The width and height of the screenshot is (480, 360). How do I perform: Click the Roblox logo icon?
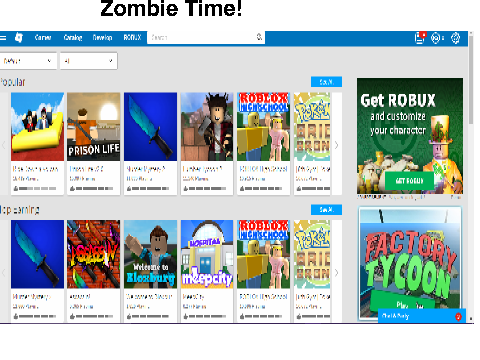point(19,38)
